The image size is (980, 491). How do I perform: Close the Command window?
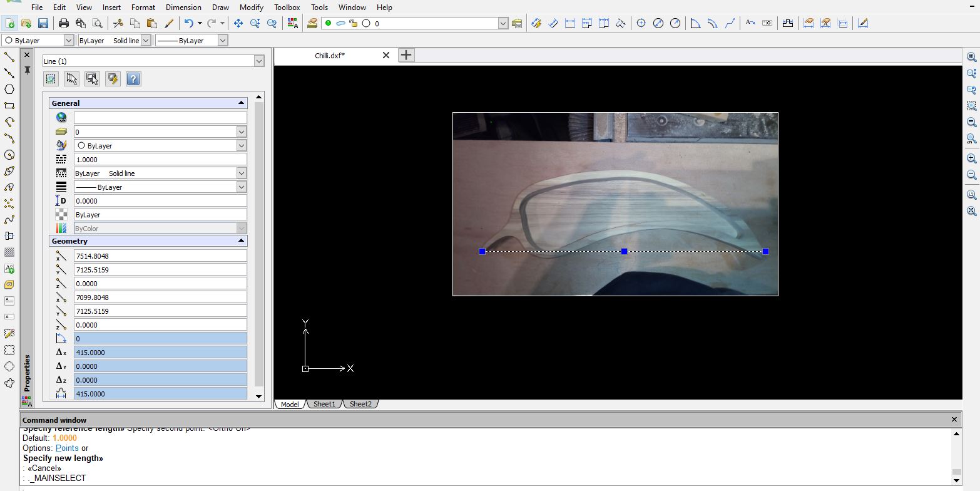(x=954, y=420)
